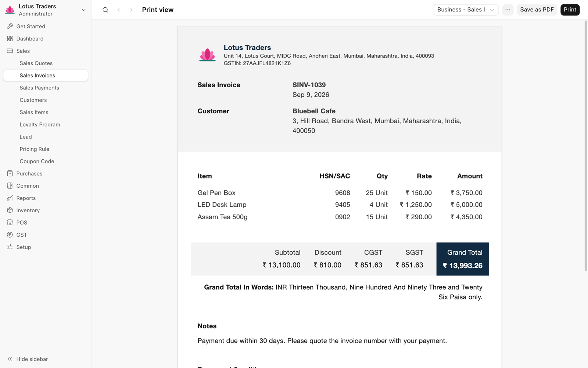Click the LED Desk Lamp item row
Screen dimensions: 588x368
coord(340,205)
